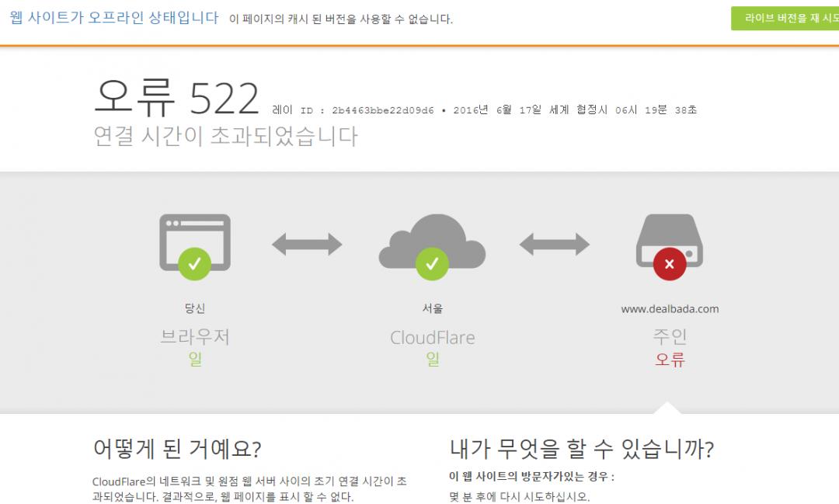Click the double arrow between cloud and server
Image resolution: width=839 pixels, height=504 pixels.
(x=554, y=245)
